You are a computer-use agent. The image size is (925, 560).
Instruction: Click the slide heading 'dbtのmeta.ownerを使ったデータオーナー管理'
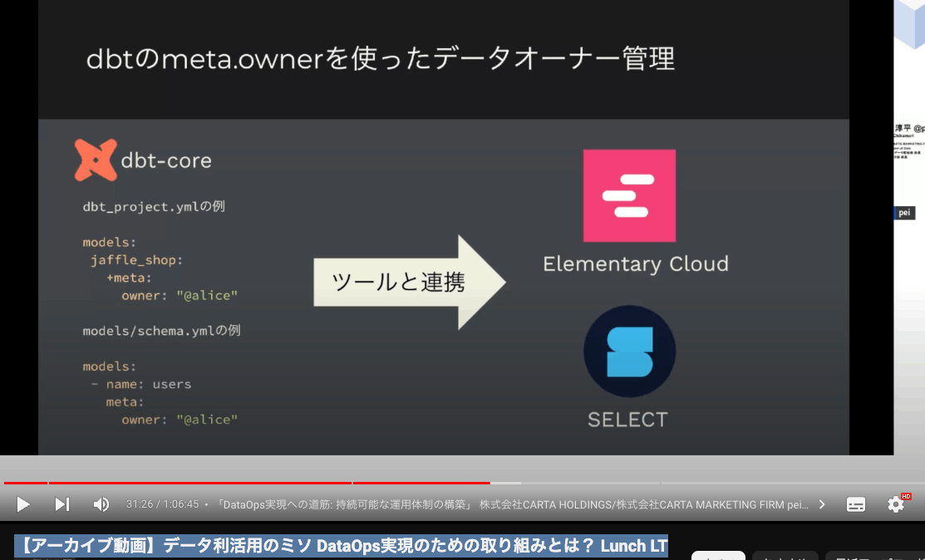(x=381, y=59)
